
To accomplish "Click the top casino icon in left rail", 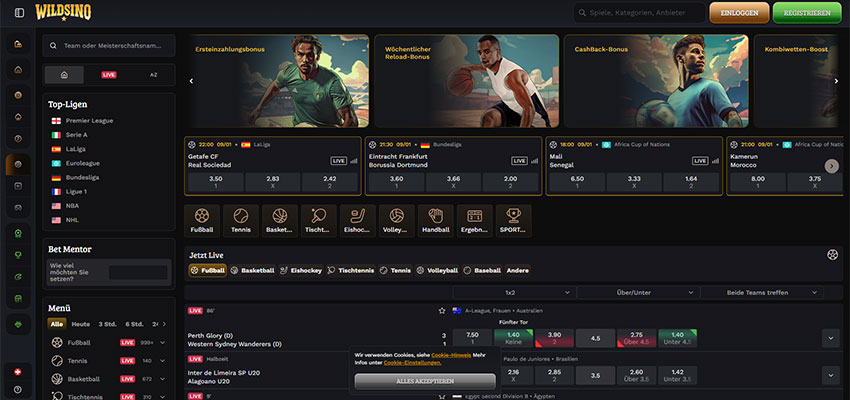I will [x=18, y=44].
